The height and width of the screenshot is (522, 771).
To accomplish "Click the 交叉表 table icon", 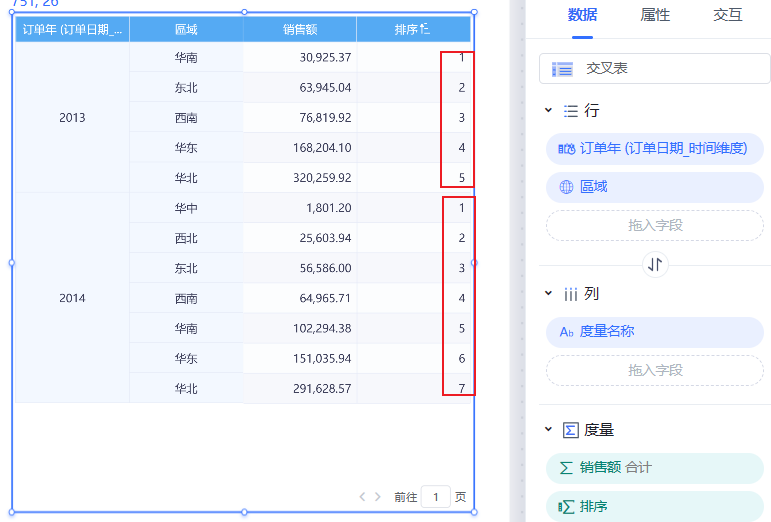I will click(x=562, y=69).
